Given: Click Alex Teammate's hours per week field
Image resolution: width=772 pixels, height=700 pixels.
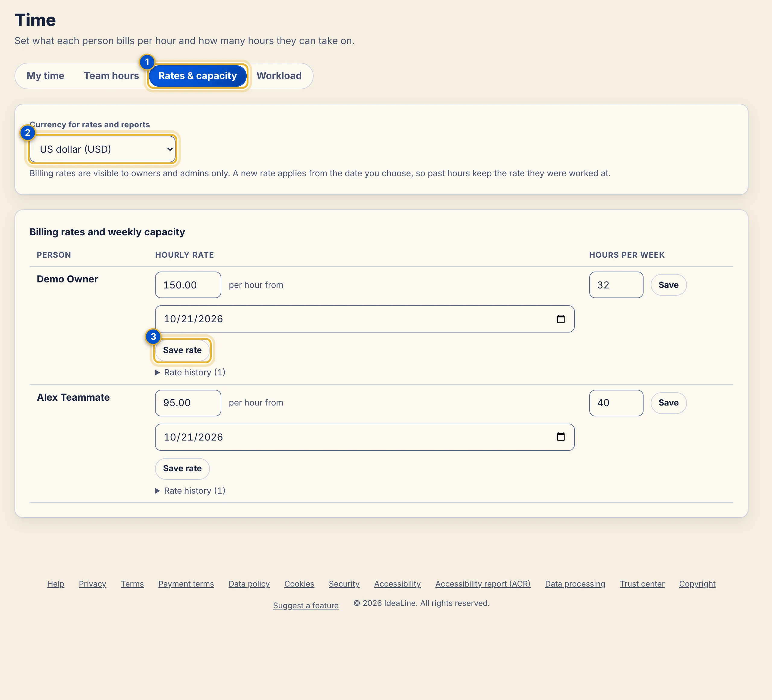Looking at the screenshot, I should [616, 403].
